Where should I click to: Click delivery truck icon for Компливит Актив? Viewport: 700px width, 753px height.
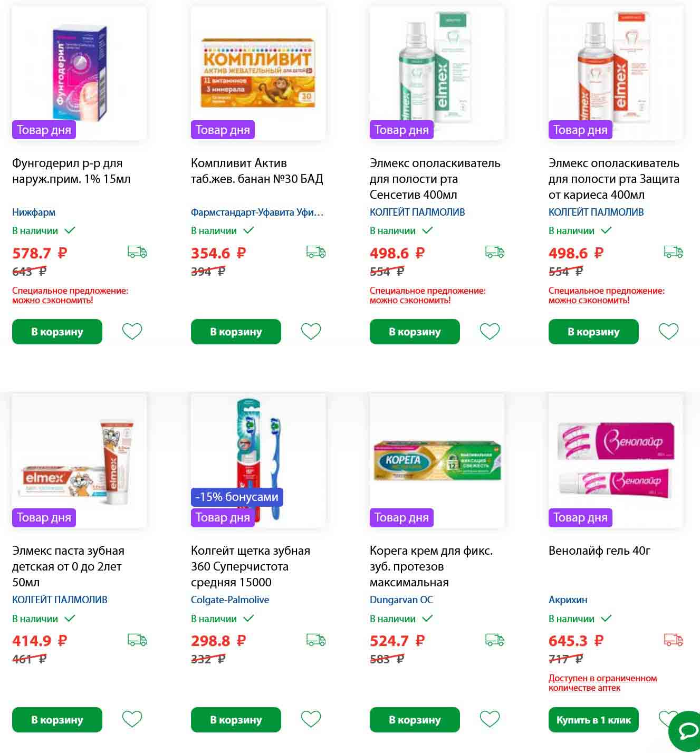316,252
